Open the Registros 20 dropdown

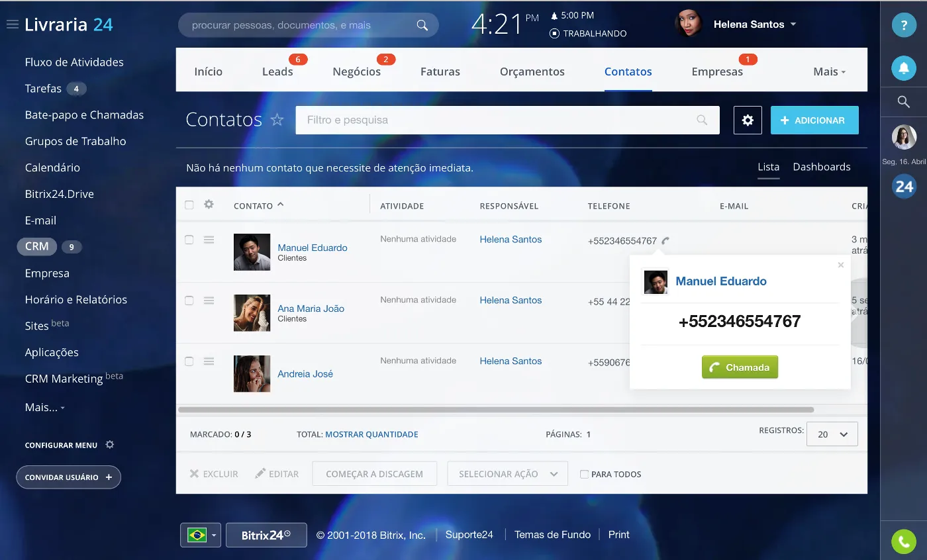(832, 434)
